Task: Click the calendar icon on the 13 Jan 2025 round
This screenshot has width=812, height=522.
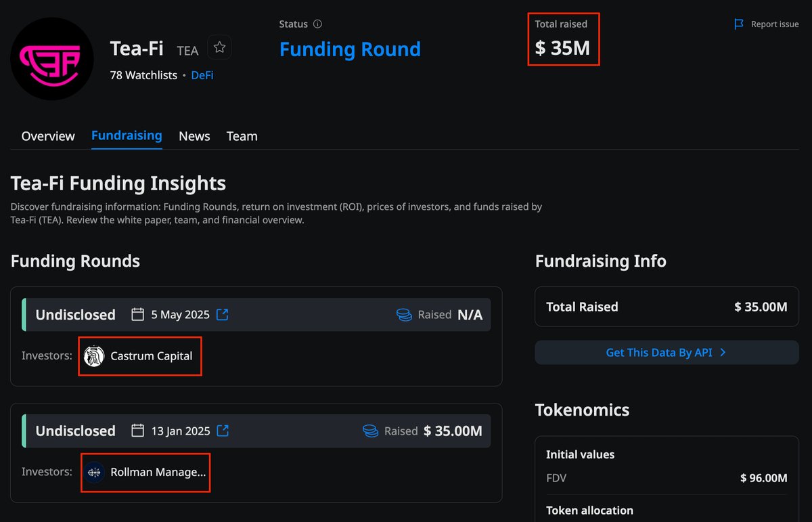Action: click(137, 431)
